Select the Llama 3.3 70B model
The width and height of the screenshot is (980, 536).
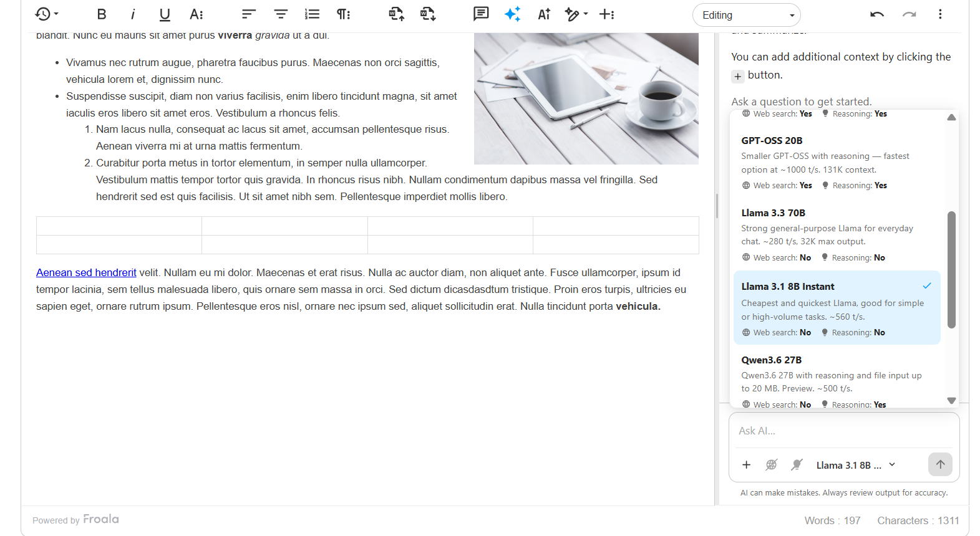(837, 235)
